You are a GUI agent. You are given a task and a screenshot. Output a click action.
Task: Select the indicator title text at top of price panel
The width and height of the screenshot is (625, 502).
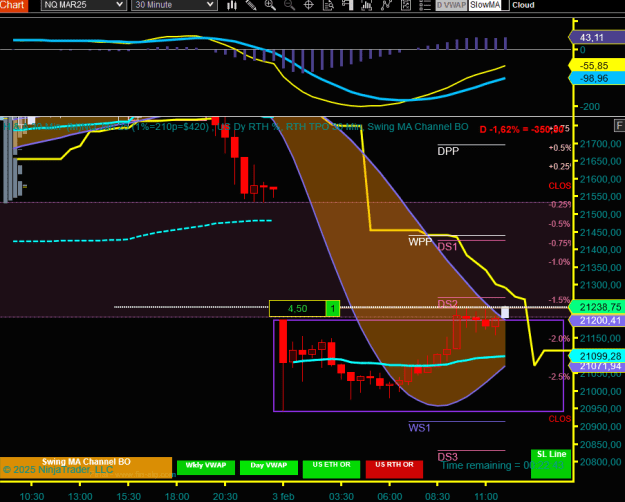coord(236,127)
